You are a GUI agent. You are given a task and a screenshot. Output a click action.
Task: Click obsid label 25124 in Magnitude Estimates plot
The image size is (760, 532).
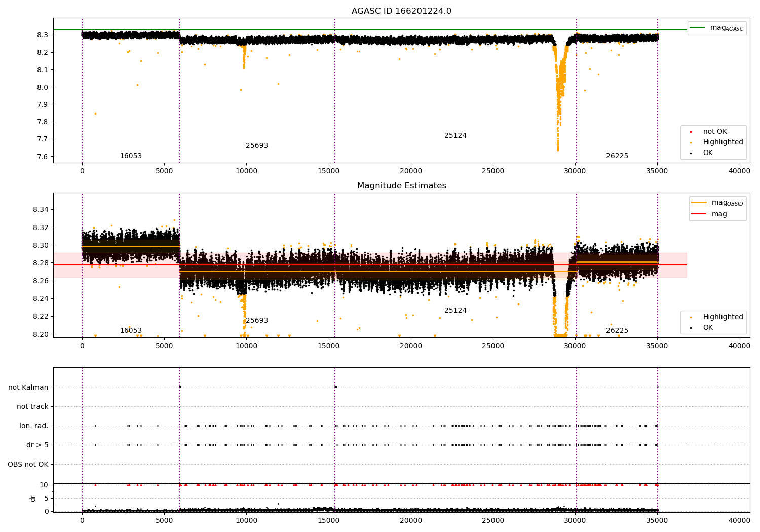[455, 311]
